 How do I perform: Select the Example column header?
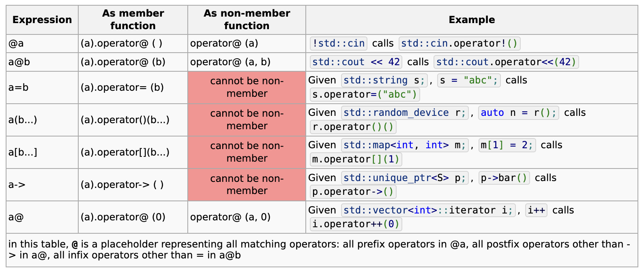(x=472, y=20)
